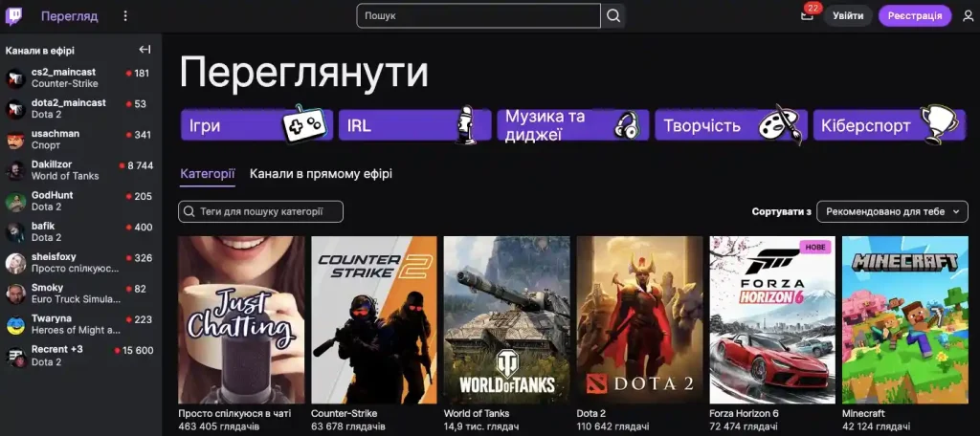Screen dimensions: 980x436
Task: Click the microphone icon on IRL
Action: [x=464, y=125]
